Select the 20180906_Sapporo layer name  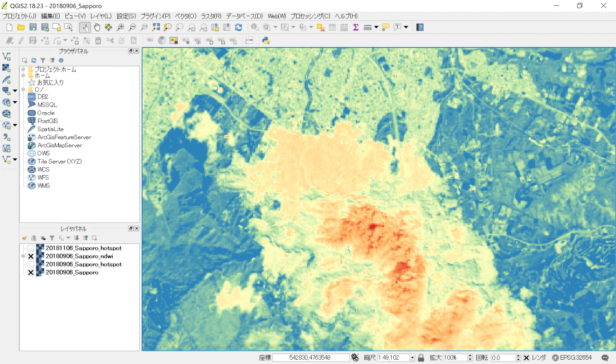(x=72, y=273)
